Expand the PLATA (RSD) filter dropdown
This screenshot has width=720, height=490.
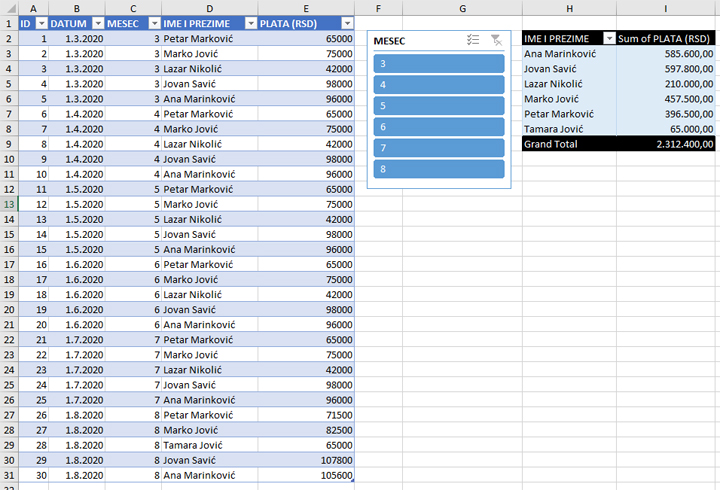coord(346,23)
